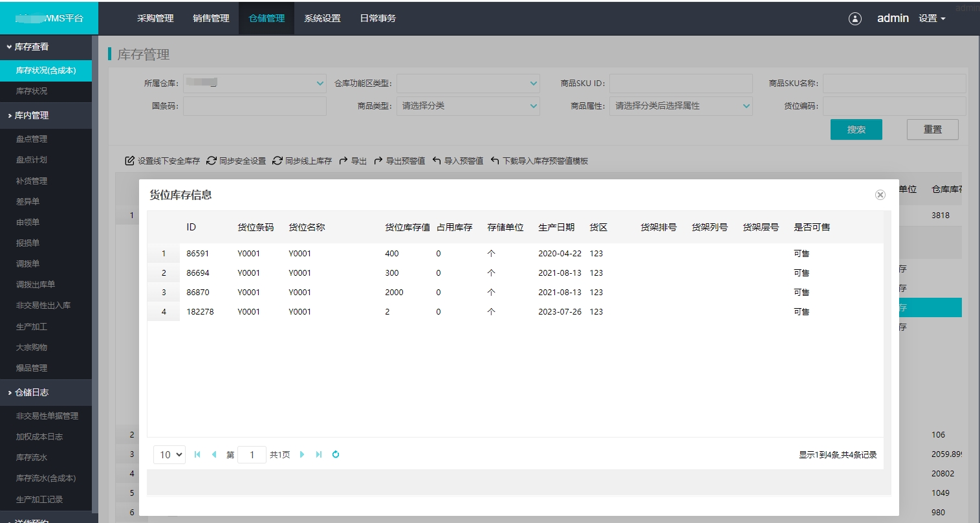Click 导入预警值 toolbar item

point(457,161)
